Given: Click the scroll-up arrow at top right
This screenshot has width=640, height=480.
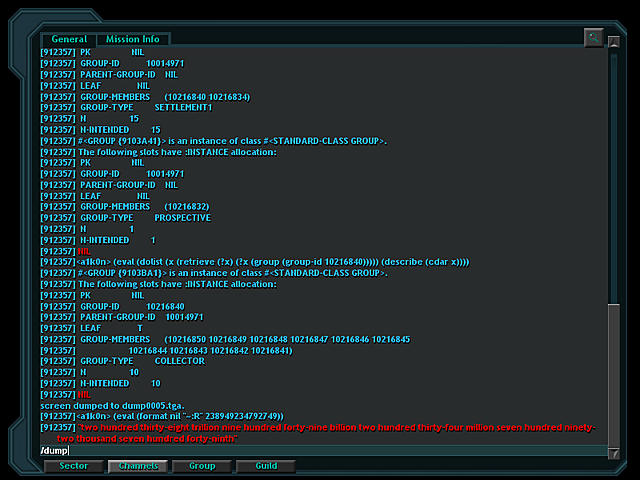Looking at the screenshot, I should pos(613,41).
